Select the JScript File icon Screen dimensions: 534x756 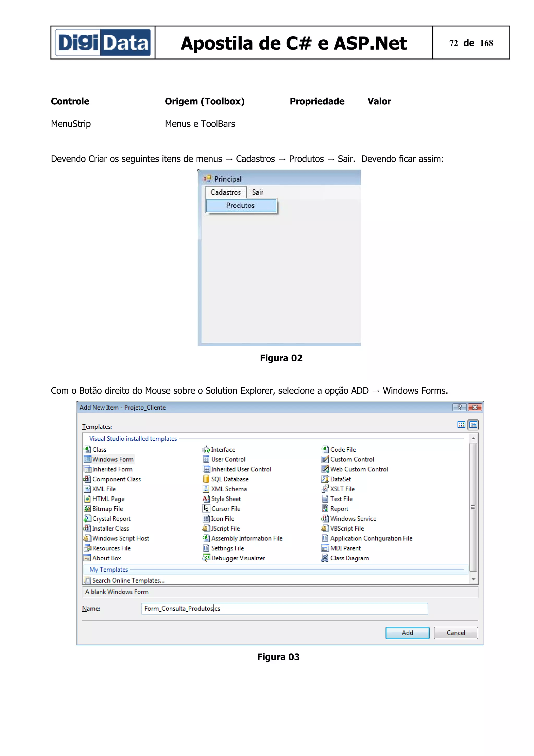pyautogui.click(x=206, y=528)
